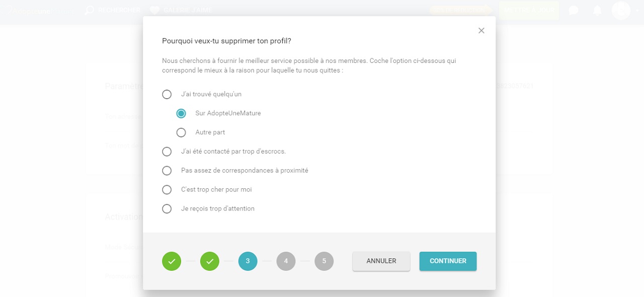The image size is (644, 297).
Task: Select the 'Autre part' radio option
Action: 181,133
